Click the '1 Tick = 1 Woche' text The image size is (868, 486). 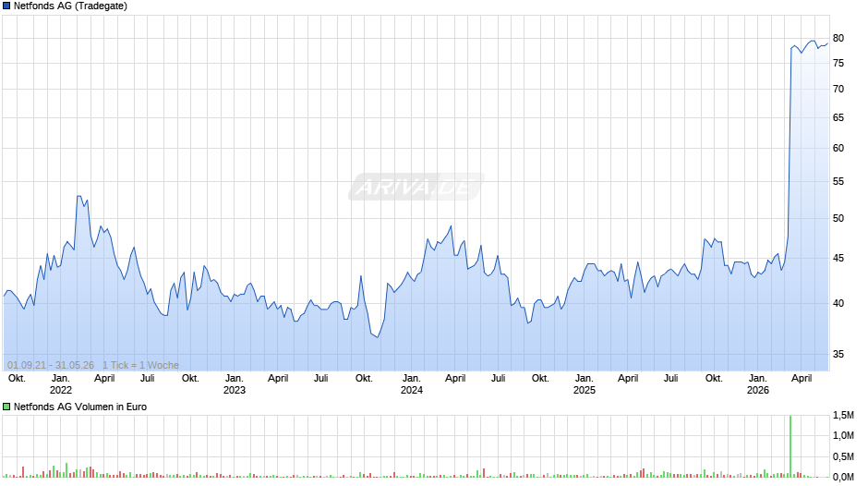pos(140,365)
